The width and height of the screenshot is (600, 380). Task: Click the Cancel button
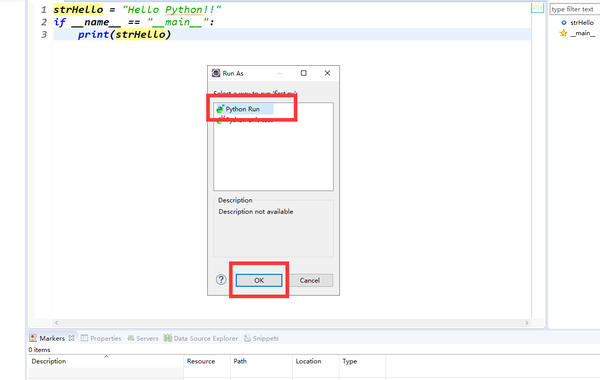tap(310, 281)
